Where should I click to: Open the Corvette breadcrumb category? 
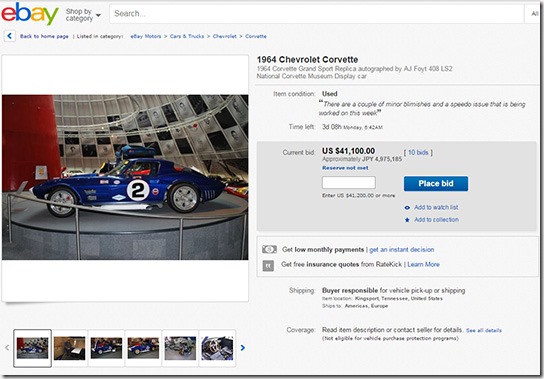pyautogui.click(x=256, y=36)
